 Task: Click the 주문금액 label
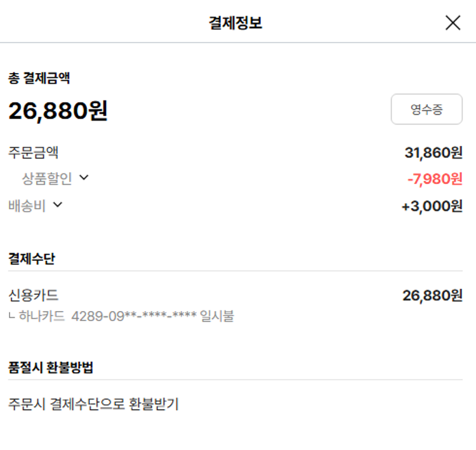(33, 152)
